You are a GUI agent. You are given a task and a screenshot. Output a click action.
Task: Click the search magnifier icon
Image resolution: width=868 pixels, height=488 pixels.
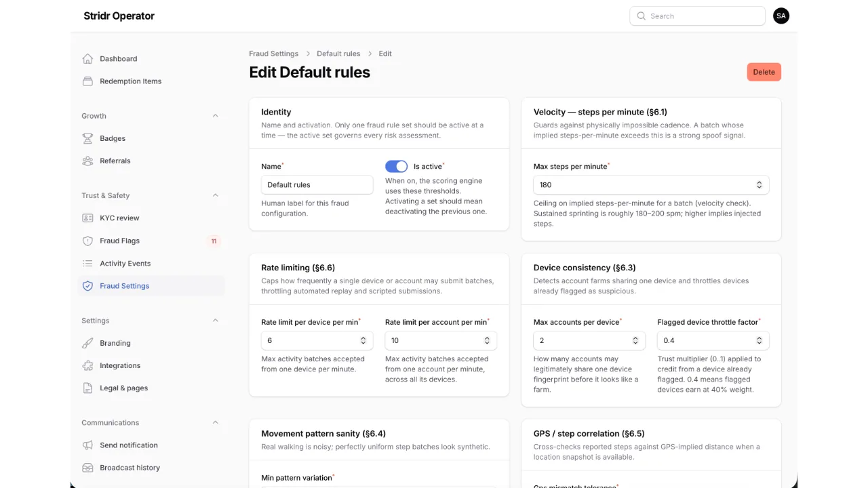(x=641, y=16)
